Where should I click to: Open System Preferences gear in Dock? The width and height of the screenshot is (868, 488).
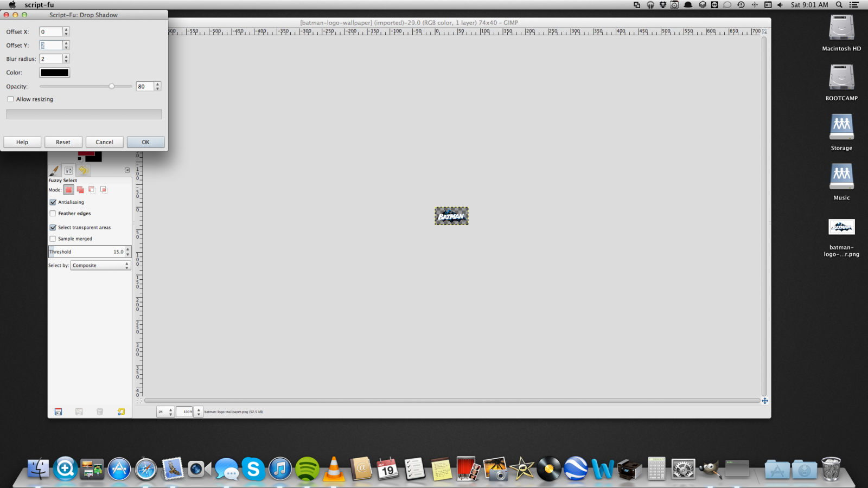click(683, 469)
